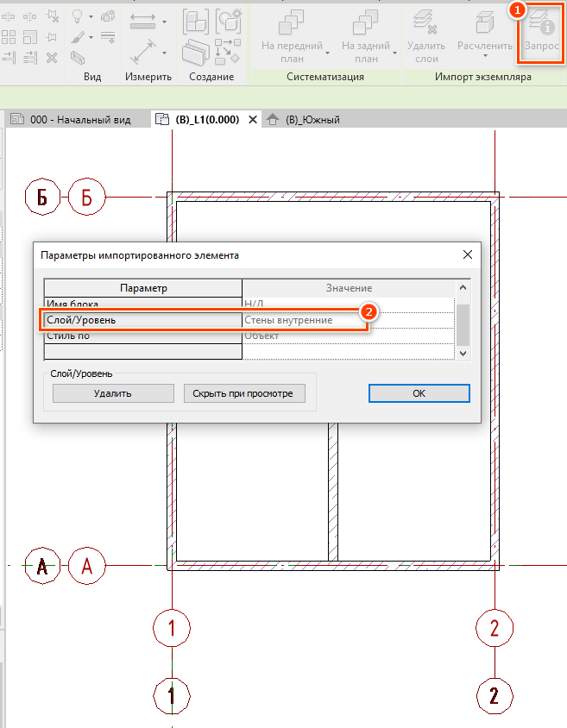567x728 pixels.
Task: Confirm the dialog with the OK button
Action: pyautogui.click(x=419, y=393)
